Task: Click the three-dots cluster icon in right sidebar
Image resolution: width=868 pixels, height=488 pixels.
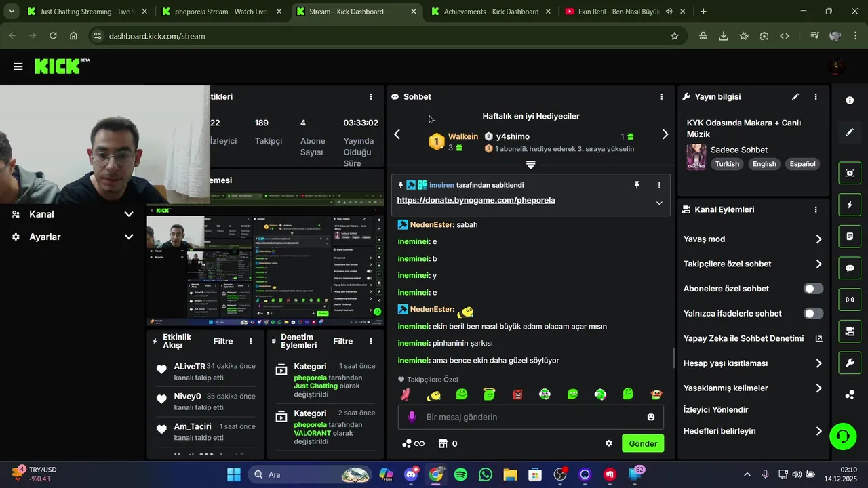Action: [850, 395]
